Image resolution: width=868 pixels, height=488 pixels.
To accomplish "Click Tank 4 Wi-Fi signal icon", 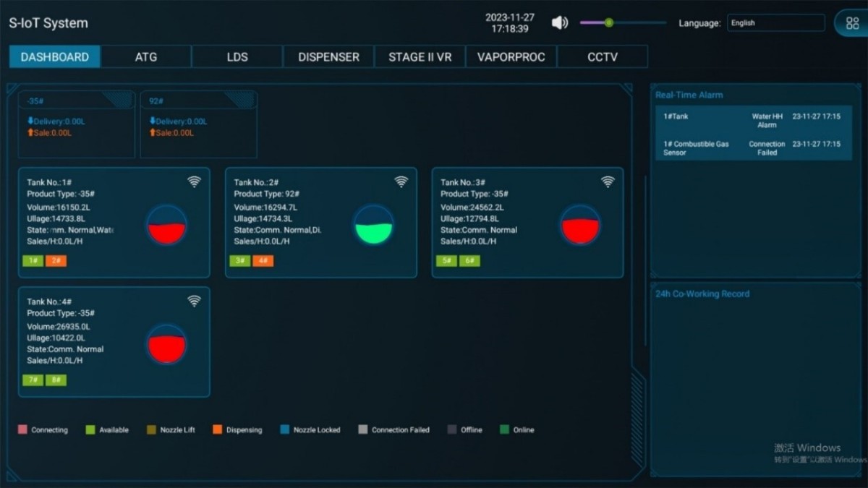I will click(194, 301).
